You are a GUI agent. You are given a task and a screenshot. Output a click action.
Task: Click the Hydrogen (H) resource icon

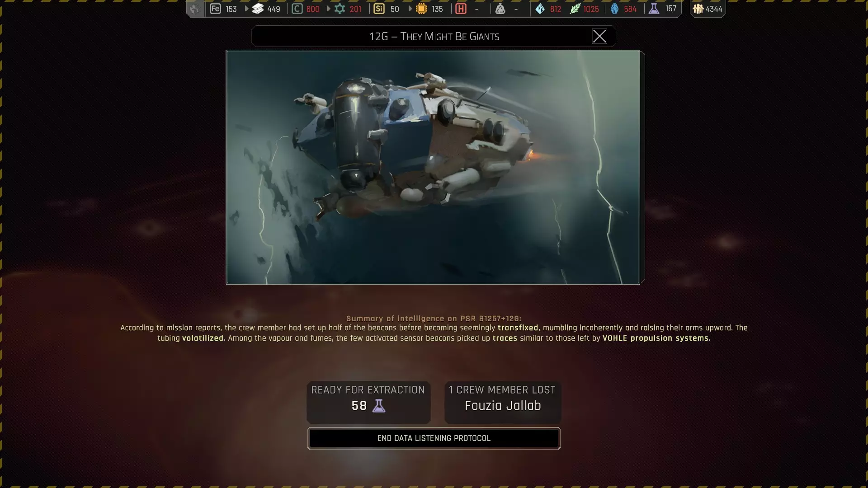[461, 9]
